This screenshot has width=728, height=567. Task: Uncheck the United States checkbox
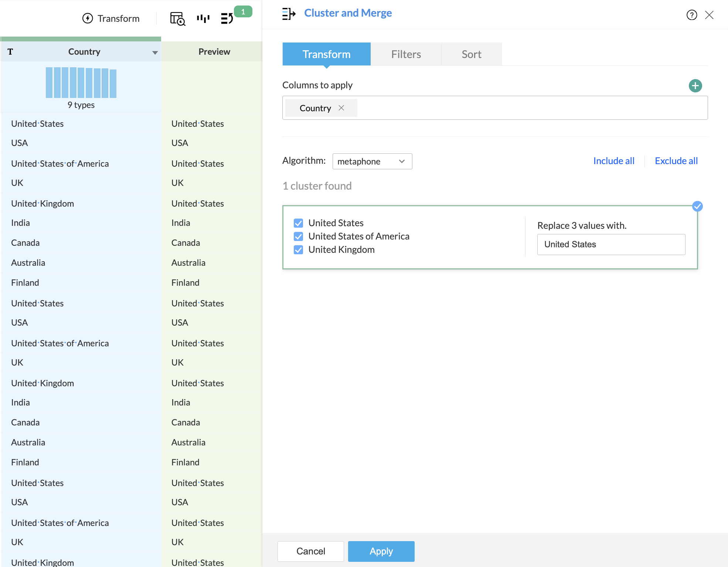tap(298, 223)
